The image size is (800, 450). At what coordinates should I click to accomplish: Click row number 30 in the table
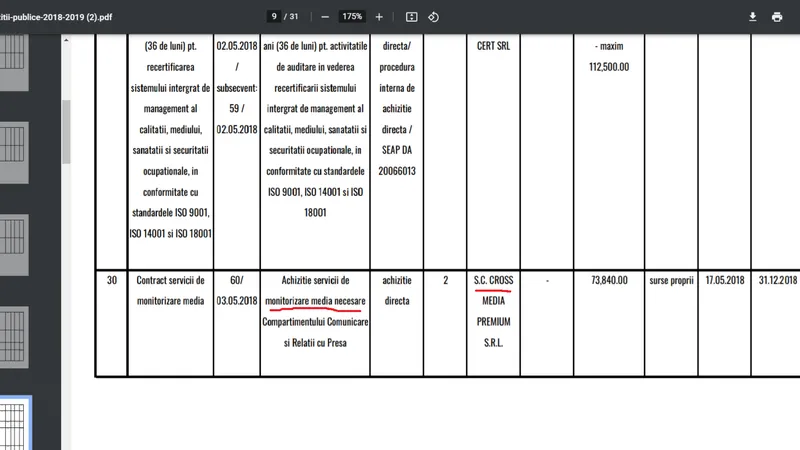coord(111,281)
